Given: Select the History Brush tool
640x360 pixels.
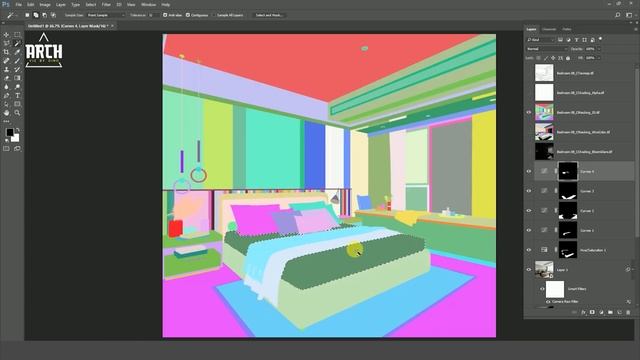Looking at the screenshot, I should pyautogui.click(x=17, y=69).
